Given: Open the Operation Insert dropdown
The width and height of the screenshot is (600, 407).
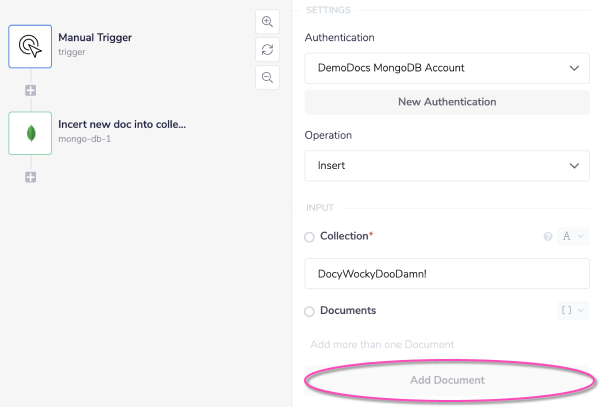Looking at the screenshot, I should pyautogui.click(x=446, y=166).
